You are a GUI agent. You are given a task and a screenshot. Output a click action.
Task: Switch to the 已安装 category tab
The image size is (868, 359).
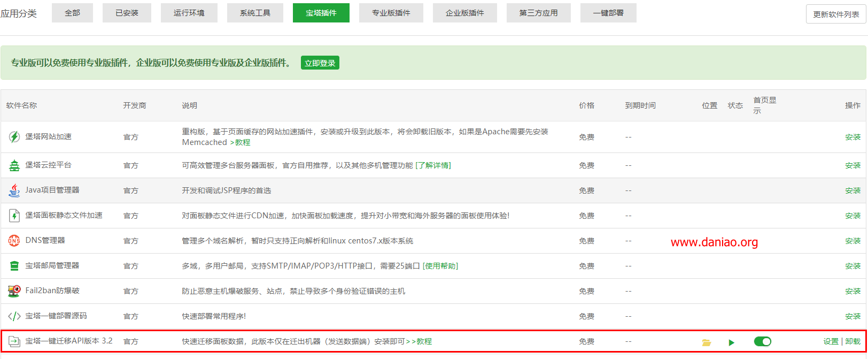pyautogui.click(x=127, y=13)
